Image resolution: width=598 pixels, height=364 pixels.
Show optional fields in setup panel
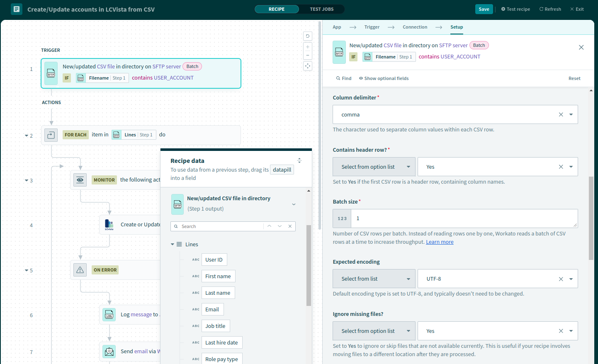click(x=384, y=78)
